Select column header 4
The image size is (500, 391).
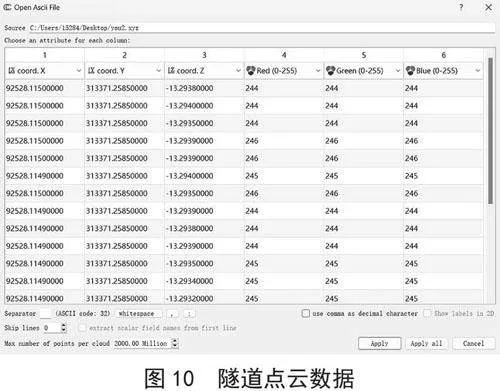(284, 55)
